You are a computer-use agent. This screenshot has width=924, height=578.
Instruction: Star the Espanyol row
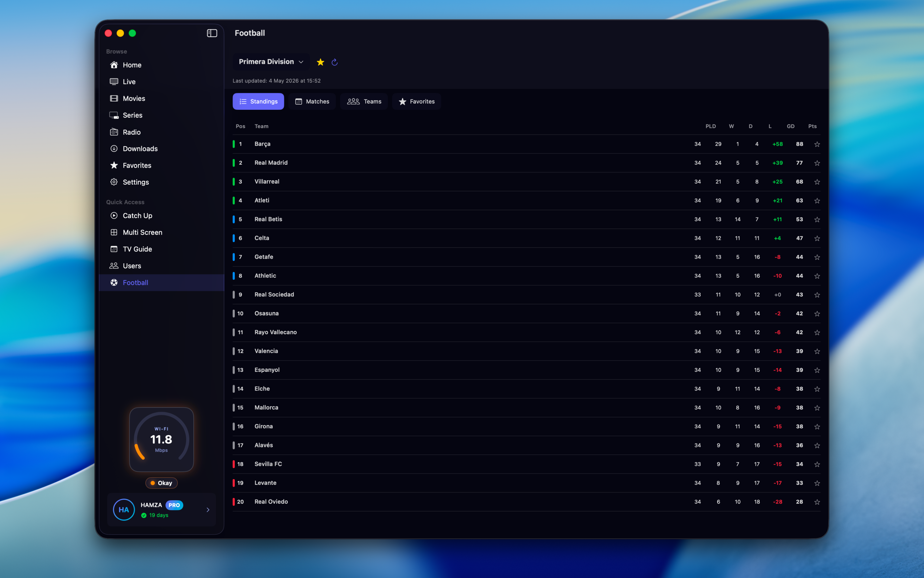817,371
